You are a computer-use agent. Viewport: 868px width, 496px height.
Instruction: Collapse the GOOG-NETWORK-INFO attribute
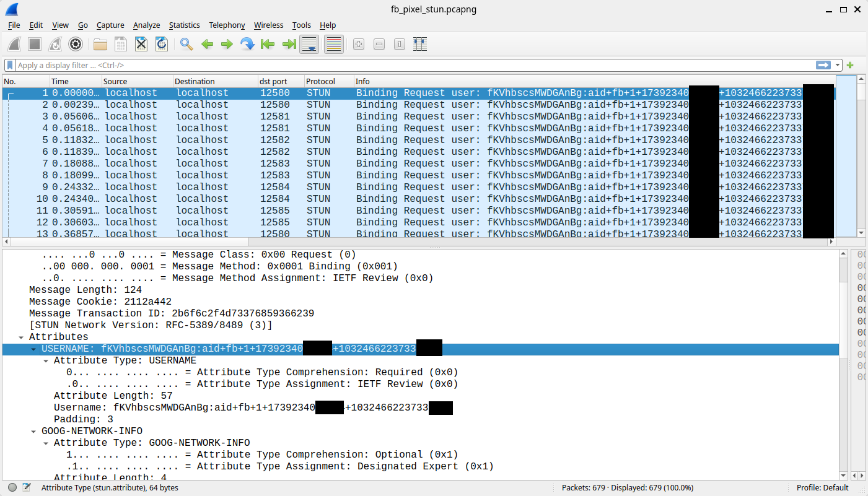click(x=33, y=431)
